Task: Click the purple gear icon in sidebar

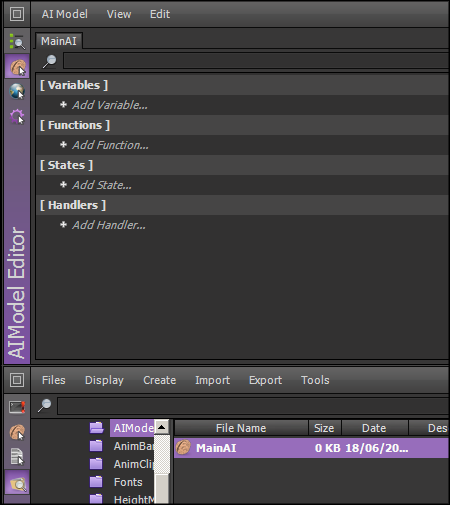Action: pyautogui.click(x=17, y=117)
